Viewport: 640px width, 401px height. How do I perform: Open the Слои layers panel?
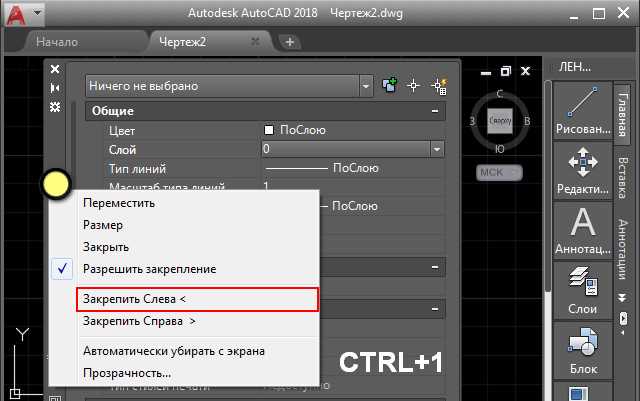click(583, 291)
